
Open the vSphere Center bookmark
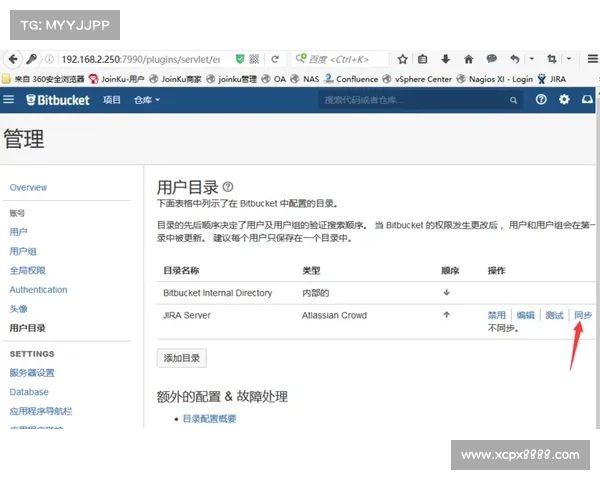point(417,79)
